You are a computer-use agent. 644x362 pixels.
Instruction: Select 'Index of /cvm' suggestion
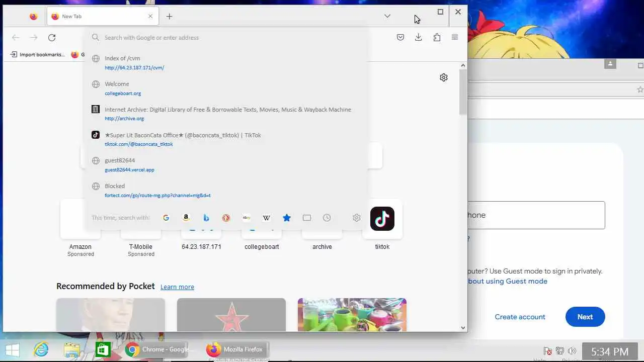point(226,63)
